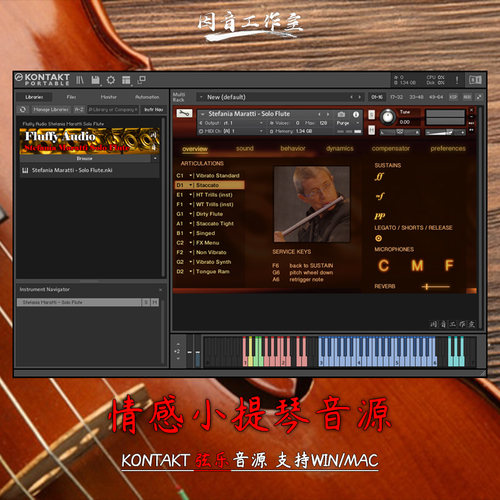
Task: Click the KSP multi script button
Action: tap(453, 97)
